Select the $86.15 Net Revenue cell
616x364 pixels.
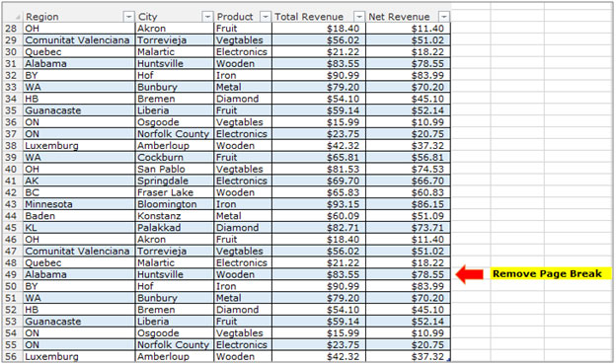tap(408, 204)
